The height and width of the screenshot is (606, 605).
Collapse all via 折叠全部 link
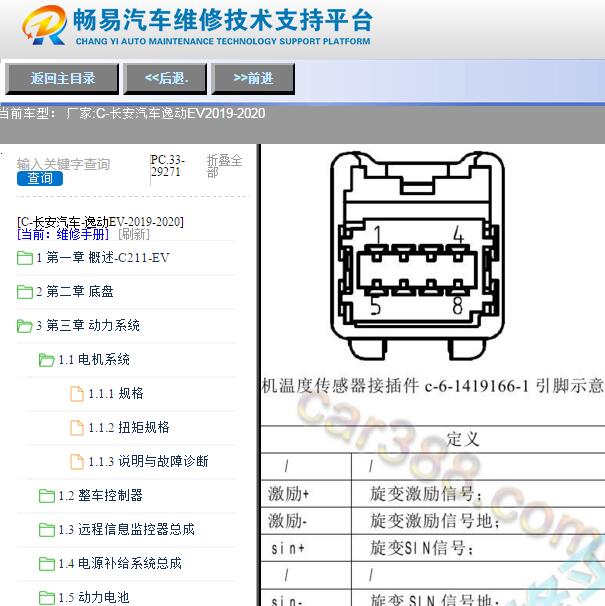[224, 166]
